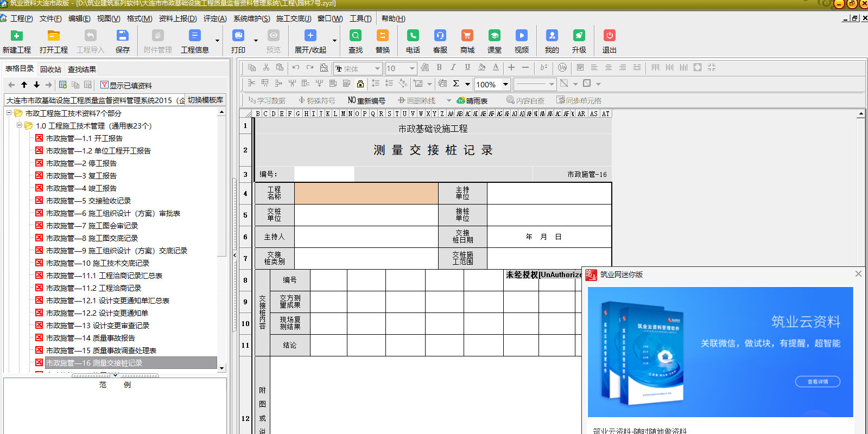Save using the 保存 disk icon
The image size is (868, 434).
pyautogui.click(x=123, y=36)
